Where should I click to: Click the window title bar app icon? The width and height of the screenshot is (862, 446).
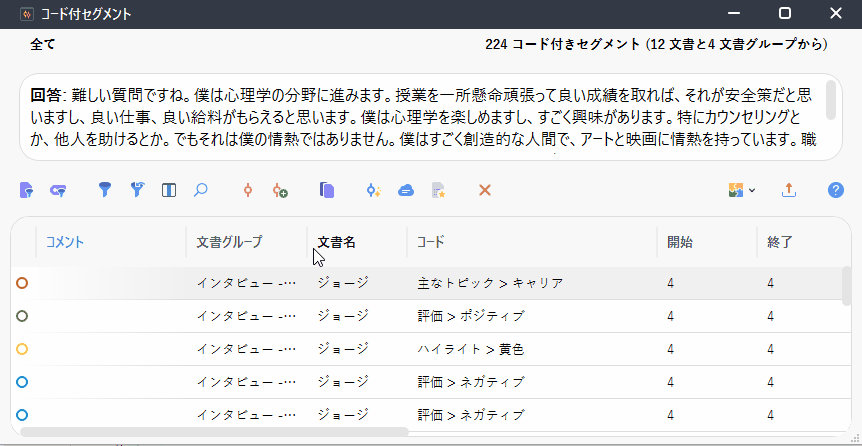(x=26, y=14)
